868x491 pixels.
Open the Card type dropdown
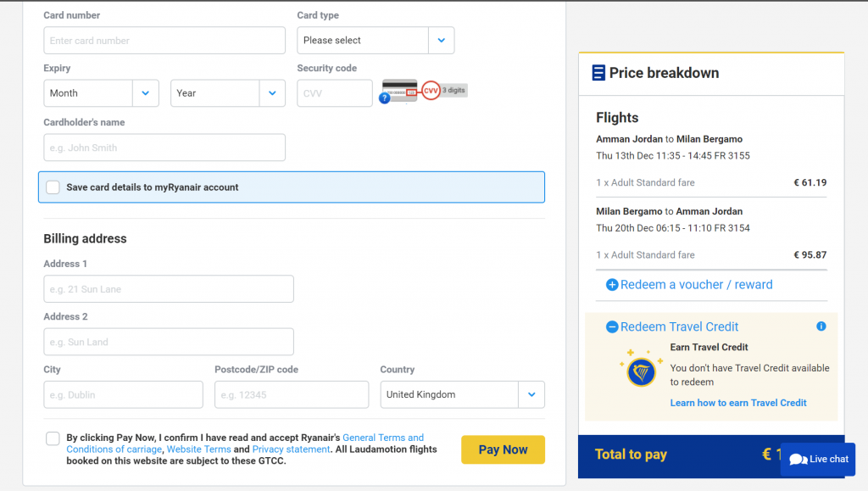tap(376, 41)
